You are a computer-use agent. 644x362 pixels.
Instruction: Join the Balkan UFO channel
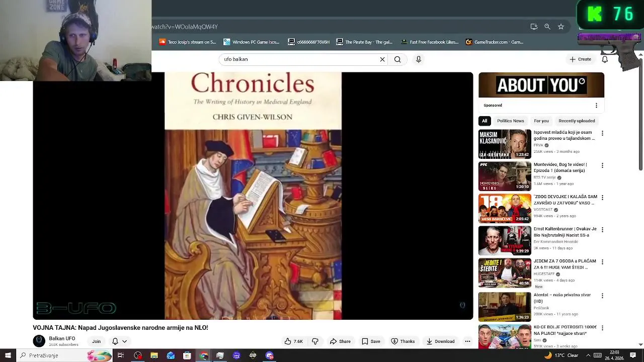(x=96, y=341)
